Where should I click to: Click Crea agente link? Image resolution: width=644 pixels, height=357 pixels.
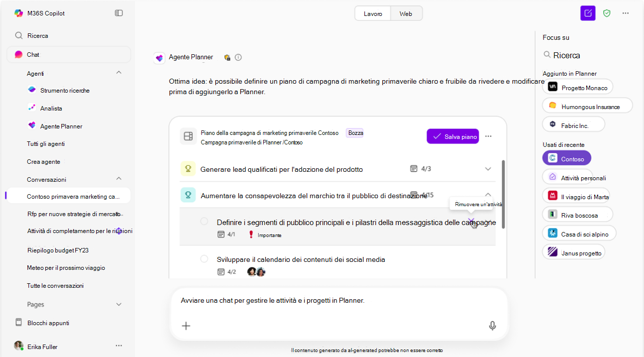click(x=43, y=161)
